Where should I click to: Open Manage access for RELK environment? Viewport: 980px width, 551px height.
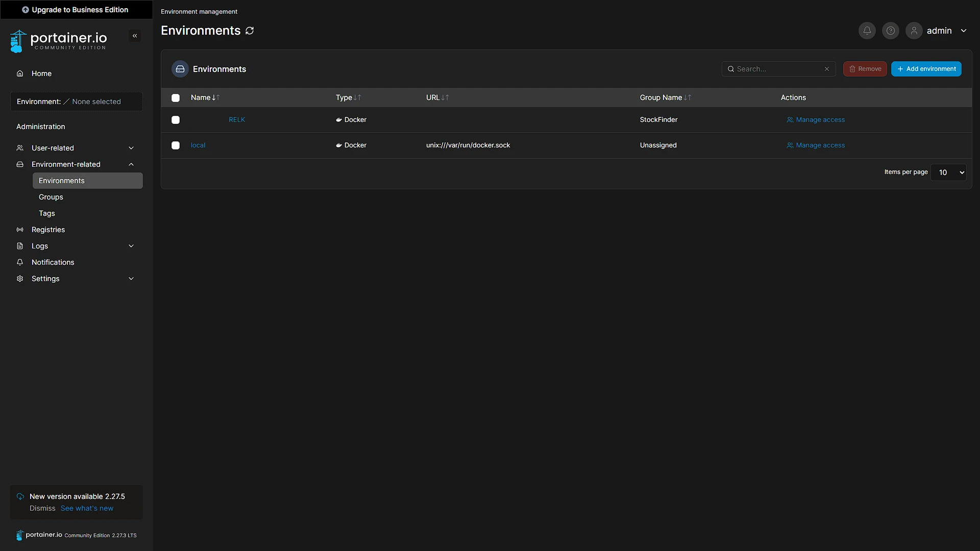pyautogui.click(x=815, y=120)
